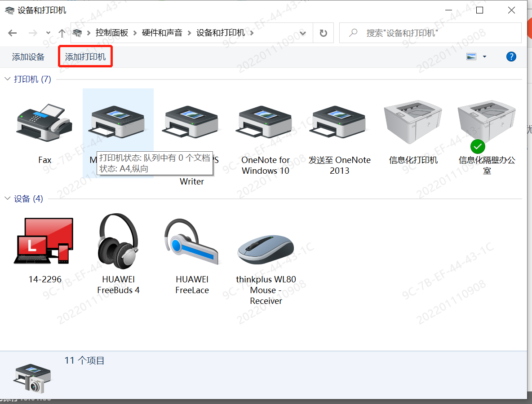Click 添加打印机 to add a printer

pos(85,57)
